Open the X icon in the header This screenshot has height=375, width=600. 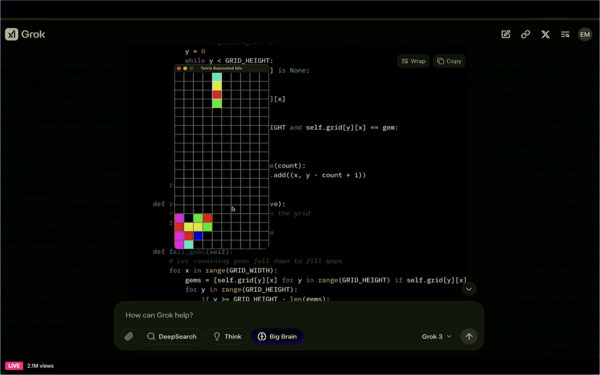point(545,34)
